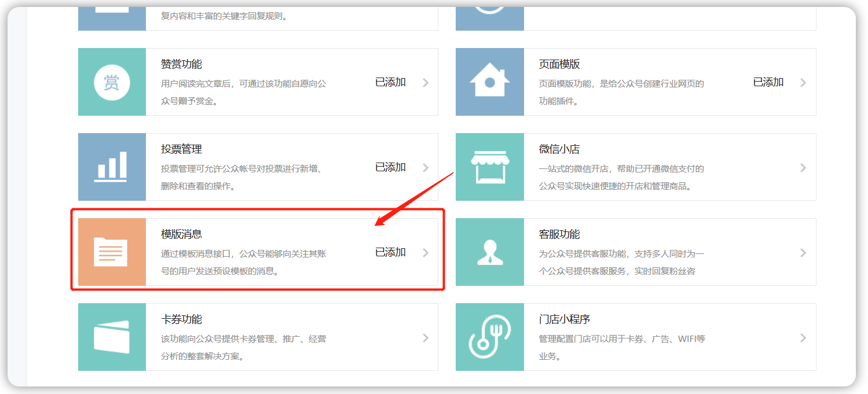Screen dimensions: 868x394
Task: Click the 卡券功能 title text
Action: click(181, 319)
